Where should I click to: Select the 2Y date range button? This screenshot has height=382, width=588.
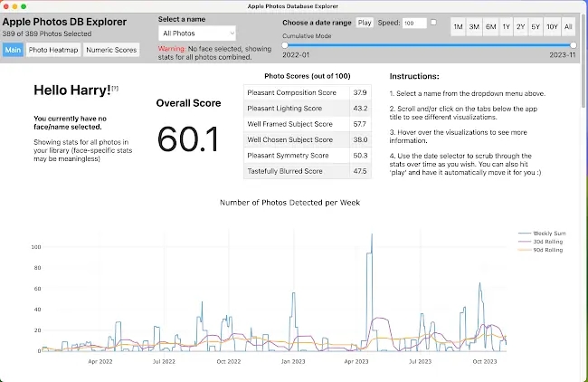coord(520,27)
